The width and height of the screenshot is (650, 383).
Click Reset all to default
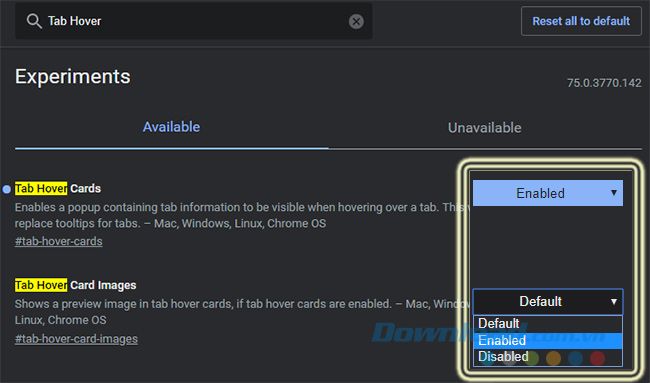(x=581, y=21)
